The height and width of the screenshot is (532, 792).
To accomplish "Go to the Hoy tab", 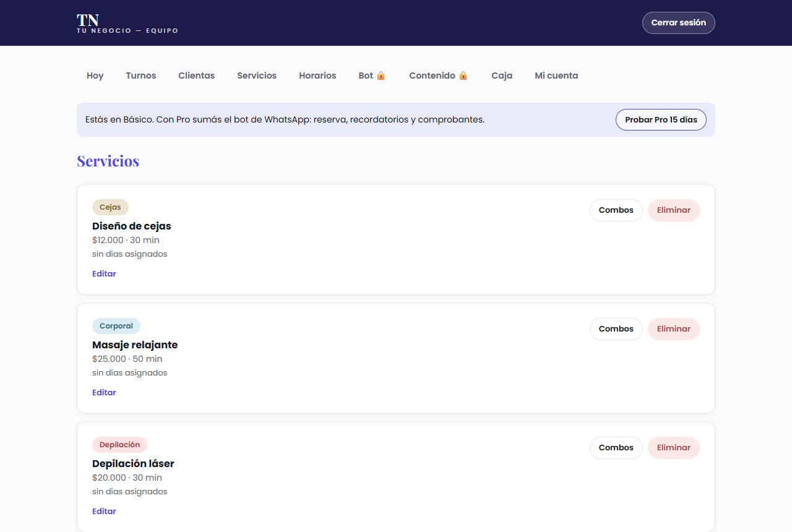I will 95,75.
